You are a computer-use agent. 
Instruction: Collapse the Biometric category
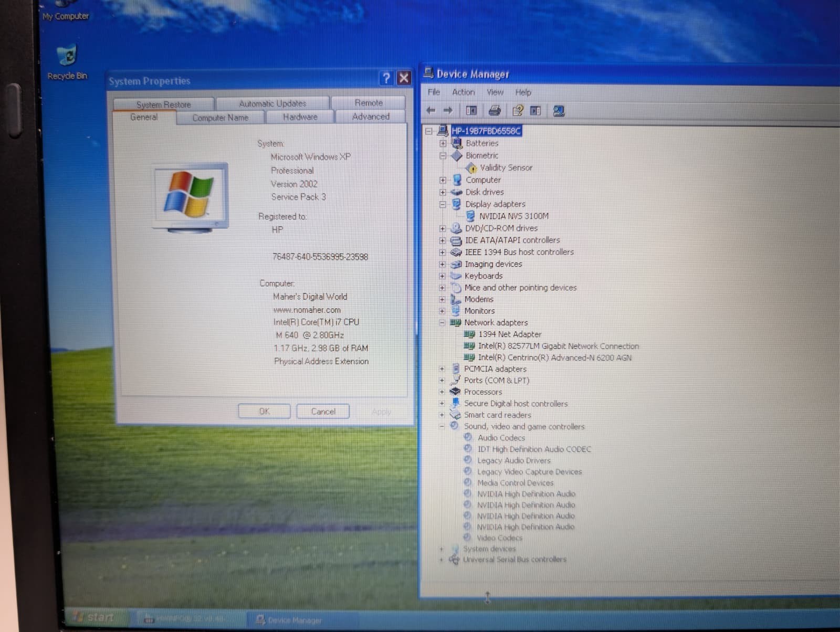point(443,156)
